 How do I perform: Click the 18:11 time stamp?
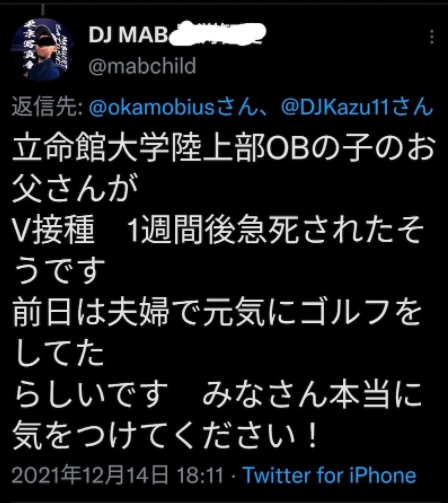coord(200,475)
